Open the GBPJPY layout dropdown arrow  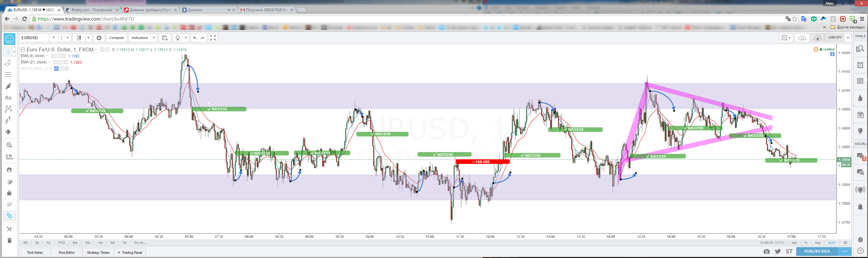click(848, 38)
